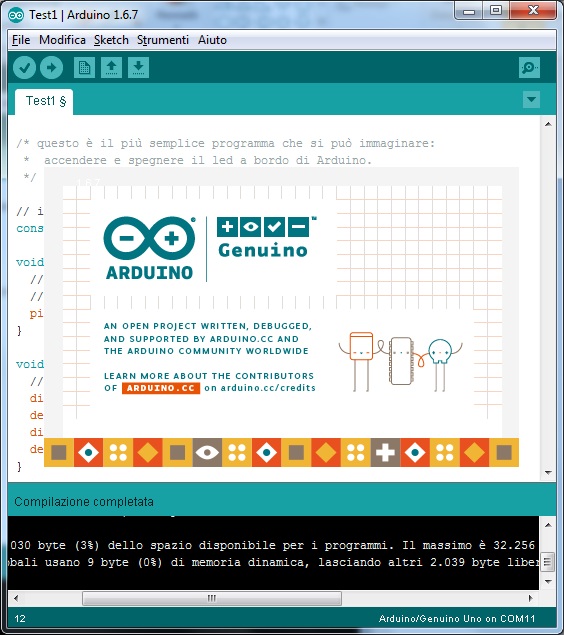Click the ARDUINO.CC orange badge on the splash

161,388
